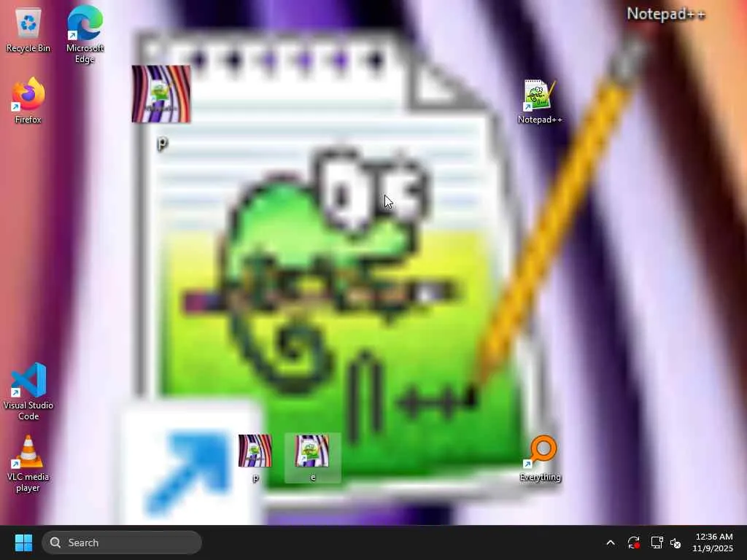Click the muted volume tray icon
Screen dimensions: 747x560
coord(675,542)
